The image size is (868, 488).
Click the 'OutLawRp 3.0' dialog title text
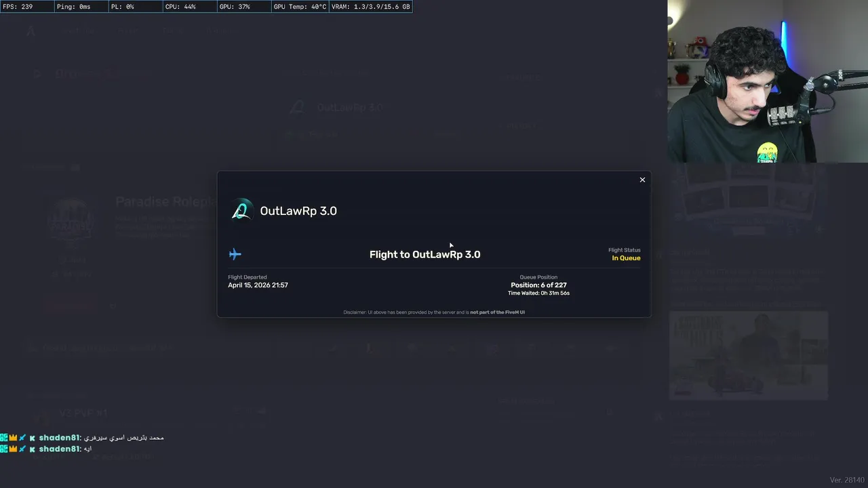[298, 211]
